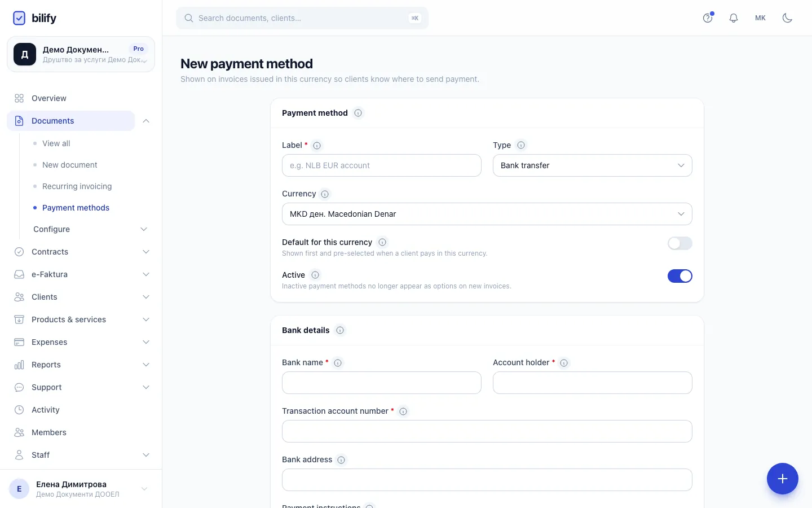This screenshot has height=508, width=812.
Task: Open New document in sidebar
Action: pos(70,165)
